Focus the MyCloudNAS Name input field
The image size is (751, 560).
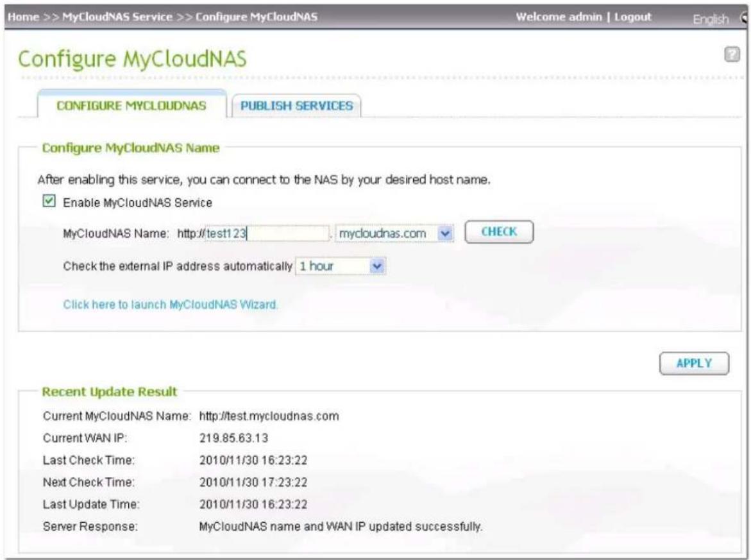(267, 233)
